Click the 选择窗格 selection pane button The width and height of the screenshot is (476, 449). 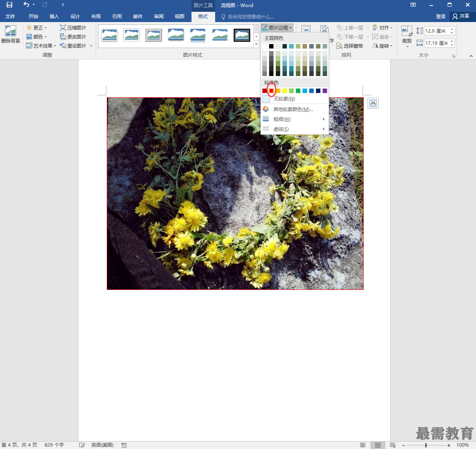tap(350, 46)
